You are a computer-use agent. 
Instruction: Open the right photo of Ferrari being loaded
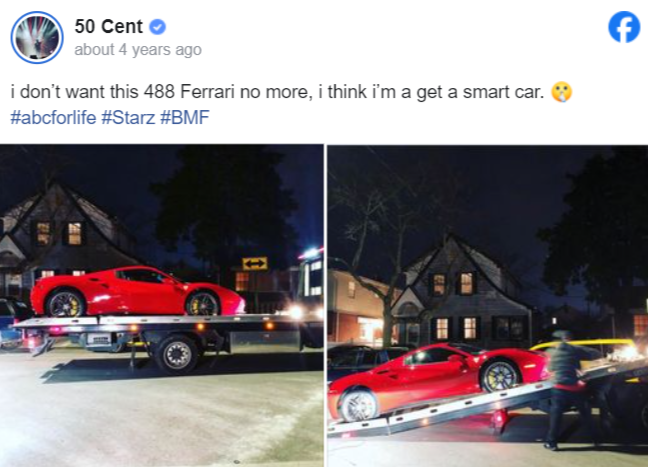point(488,306)
